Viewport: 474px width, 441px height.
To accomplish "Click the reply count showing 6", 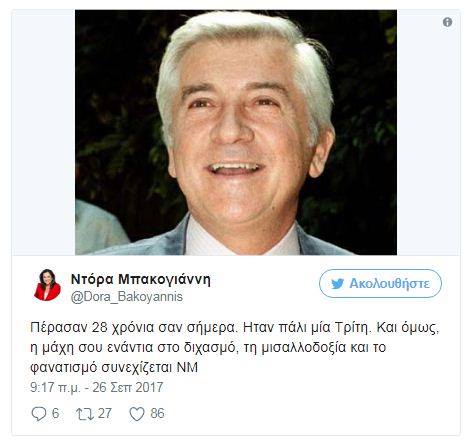I will click(x=56, y=413).
